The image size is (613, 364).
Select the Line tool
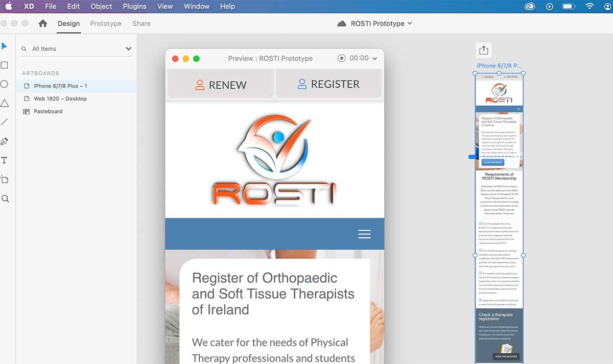4,122
